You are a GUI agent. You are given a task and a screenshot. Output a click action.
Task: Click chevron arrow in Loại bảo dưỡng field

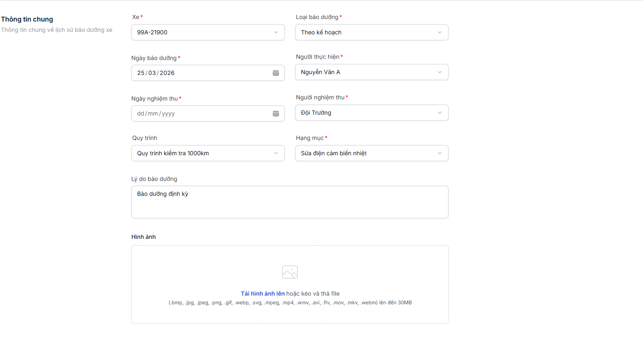439,32
